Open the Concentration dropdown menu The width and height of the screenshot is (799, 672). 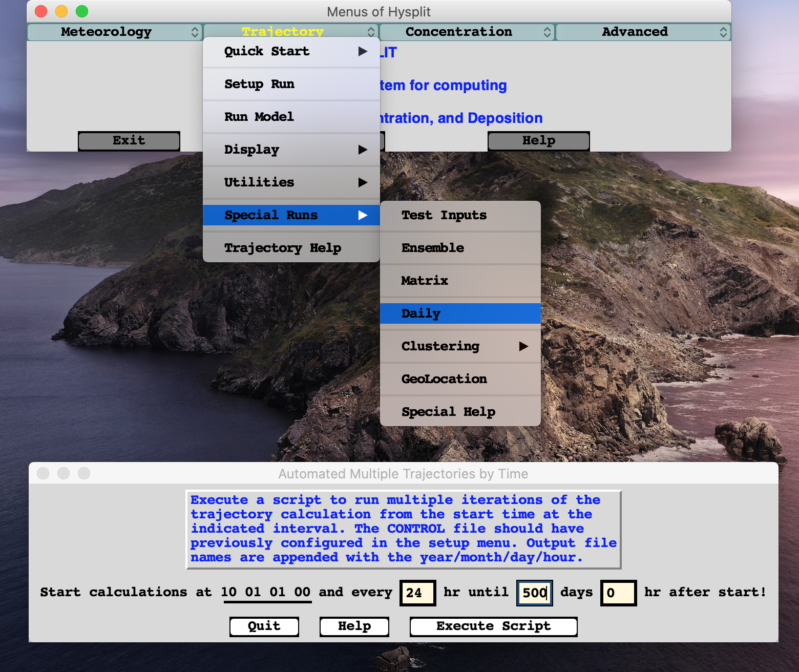pos(467,32)
